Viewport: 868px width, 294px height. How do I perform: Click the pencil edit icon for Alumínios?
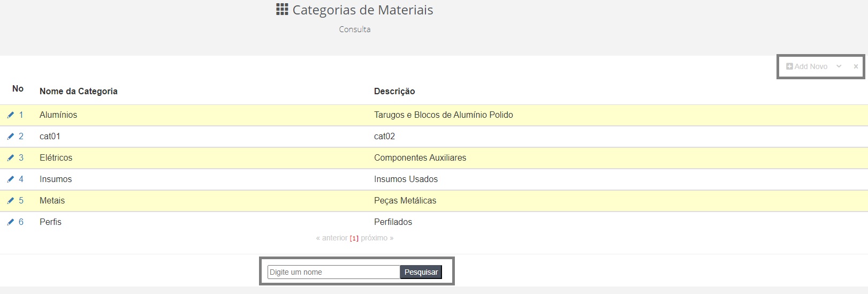pos(10,115)
